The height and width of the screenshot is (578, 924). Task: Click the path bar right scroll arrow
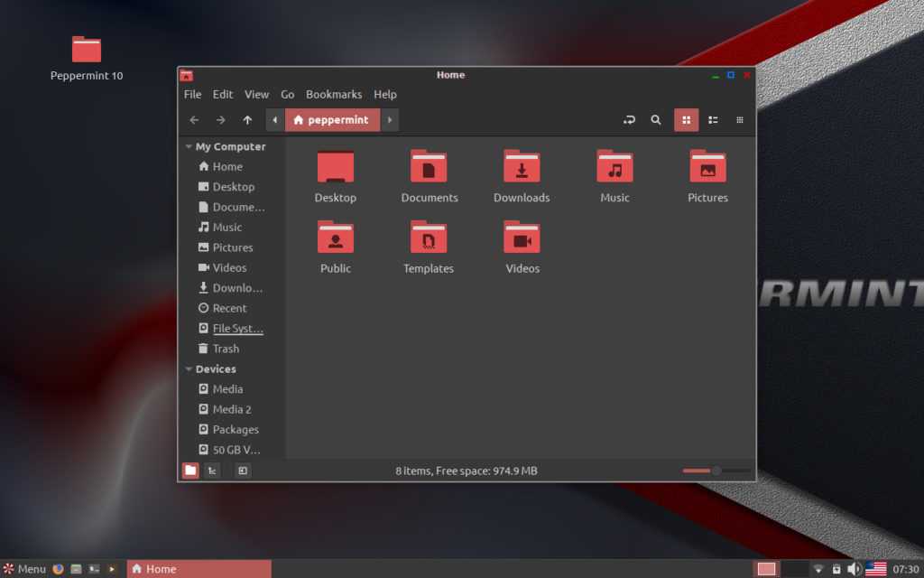tap(390, 120)
